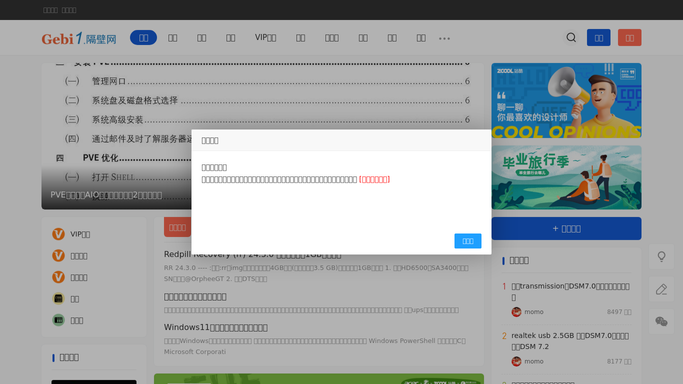Open the three-dots more menu in navigation

(x=444, y=38)
